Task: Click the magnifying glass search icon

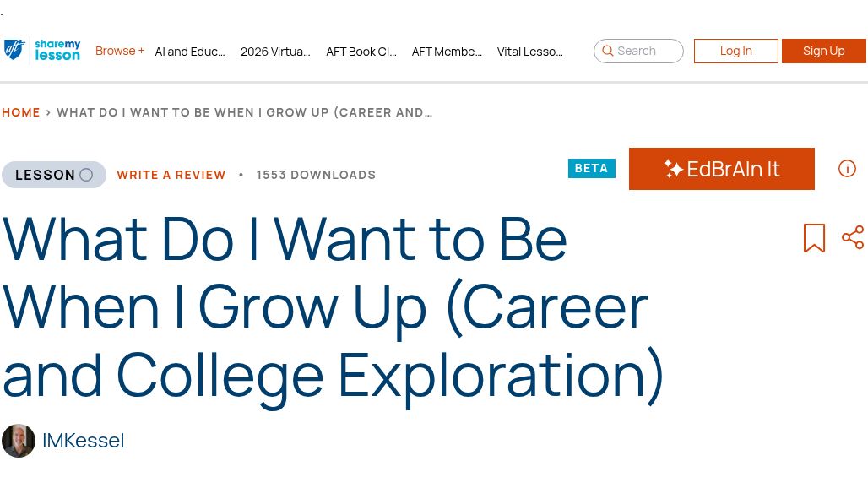Action: pos(608,51)
